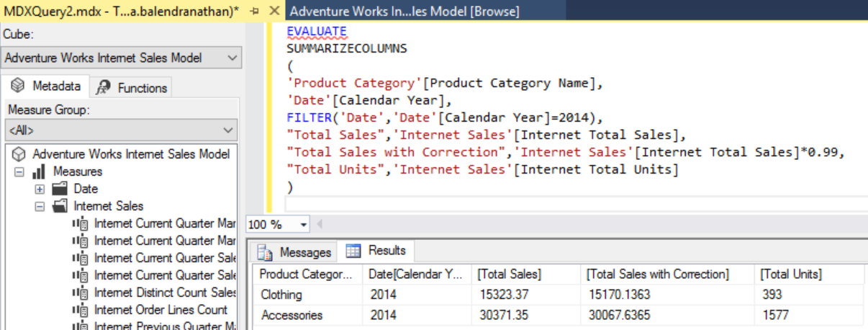Open the Cube selection dropdown
The image size is (868, 330).
232,58
